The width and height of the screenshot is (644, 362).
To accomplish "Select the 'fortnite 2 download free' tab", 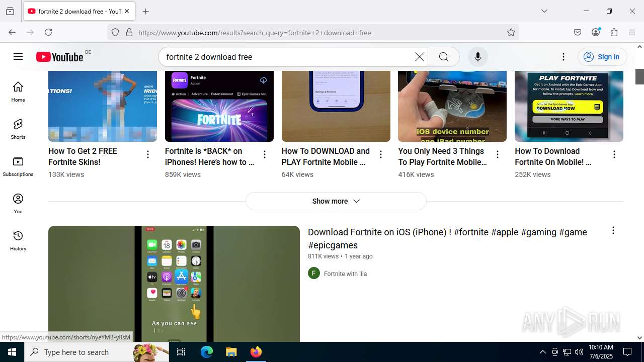I will click(79, 11).
